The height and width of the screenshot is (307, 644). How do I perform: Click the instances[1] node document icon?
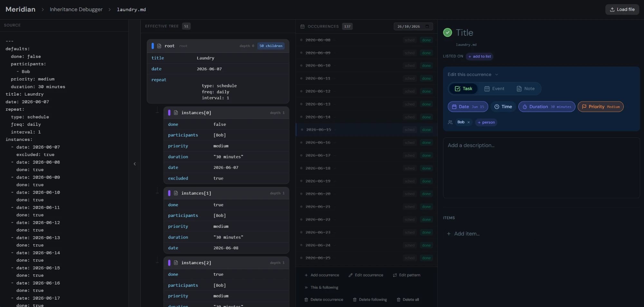(x=176, y=193)
